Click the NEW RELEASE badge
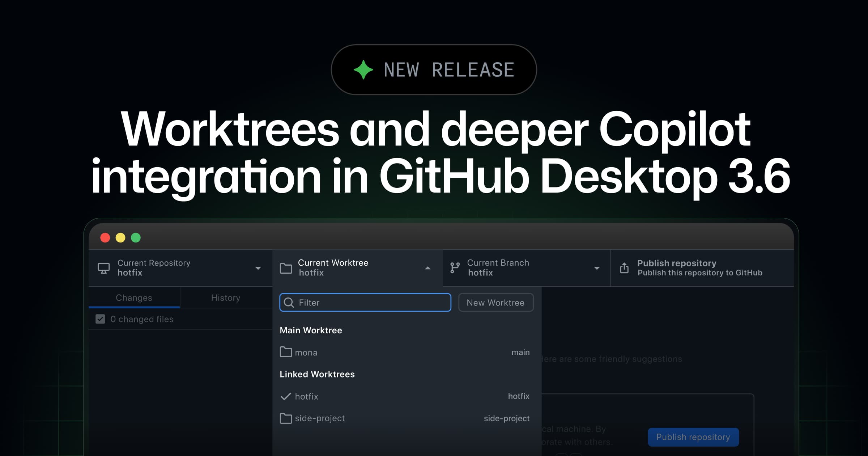 [x=434, y=69]
